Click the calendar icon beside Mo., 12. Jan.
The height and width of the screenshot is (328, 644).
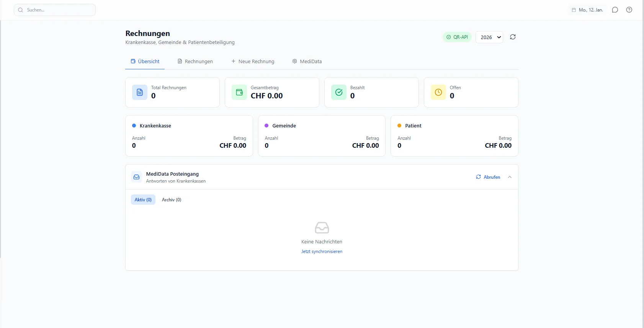(574, 10)
